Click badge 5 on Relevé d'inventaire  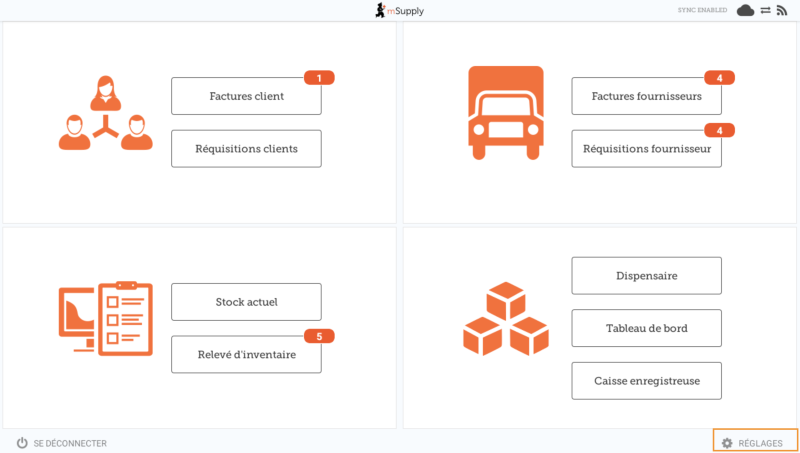pyautogui.click(x=319, y=336)
